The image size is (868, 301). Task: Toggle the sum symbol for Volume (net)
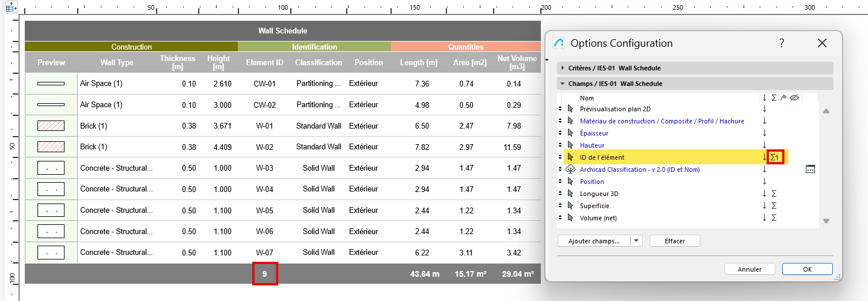(x=774, y=218)
